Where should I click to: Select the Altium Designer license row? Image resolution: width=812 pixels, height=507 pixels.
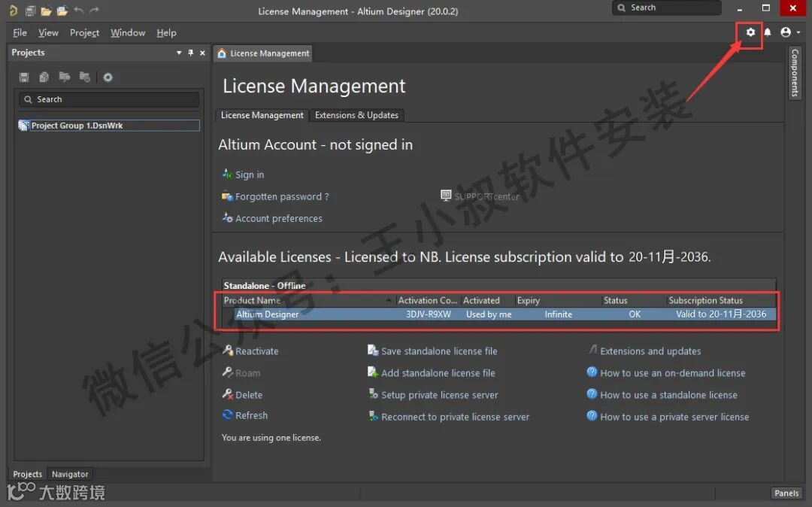tap(500, 314)
